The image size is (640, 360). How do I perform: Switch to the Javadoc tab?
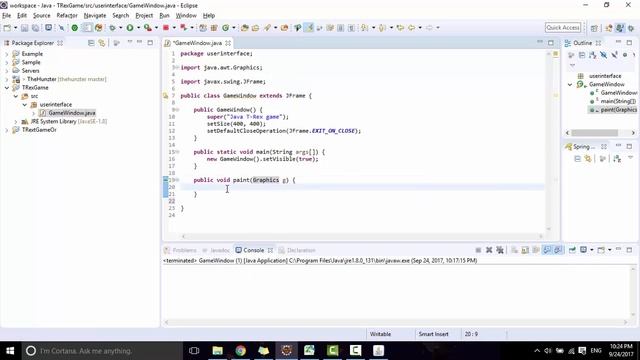(x=216, y=250)
